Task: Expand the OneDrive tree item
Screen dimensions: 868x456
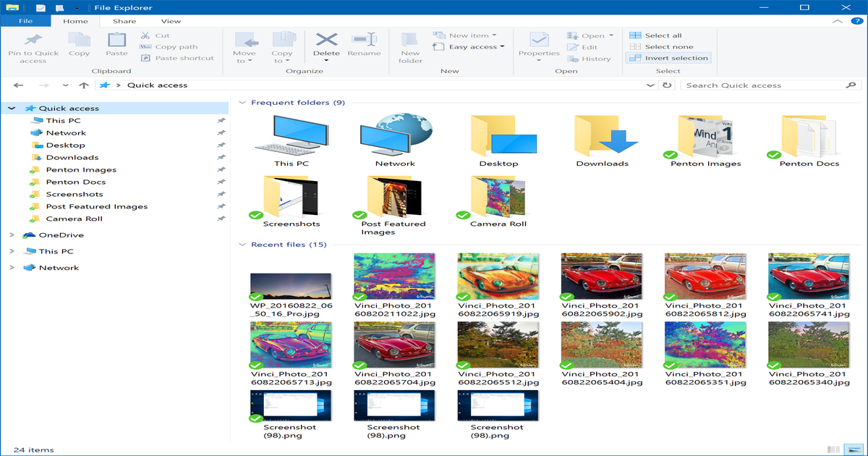Action: tap(12, 235)
